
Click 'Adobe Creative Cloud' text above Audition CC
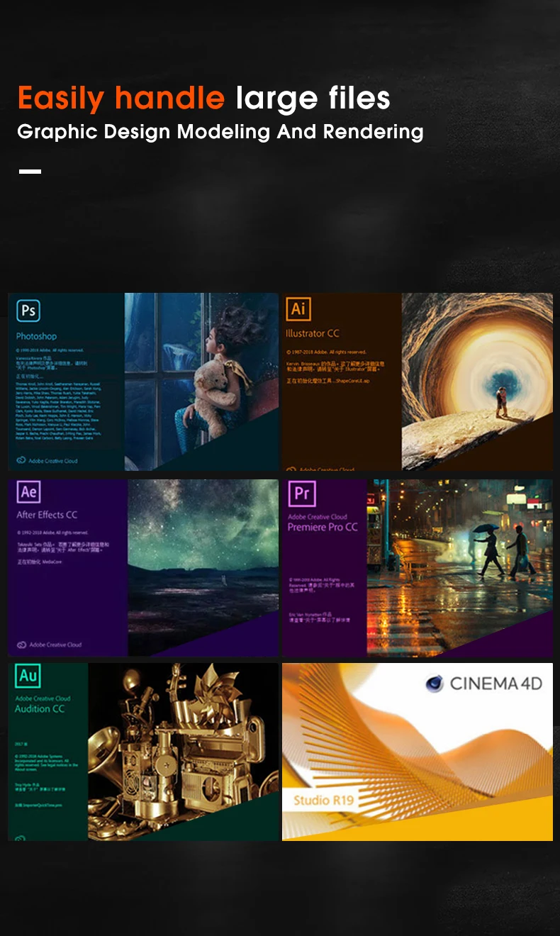click(43, 698)
